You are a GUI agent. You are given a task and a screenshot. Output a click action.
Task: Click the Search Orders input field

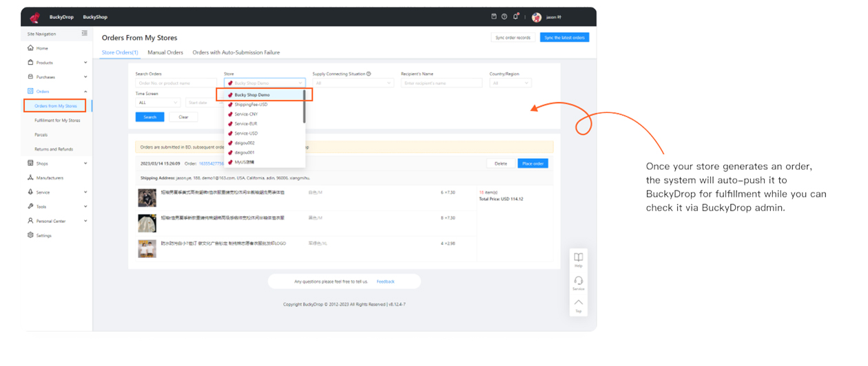coord(176,83)
